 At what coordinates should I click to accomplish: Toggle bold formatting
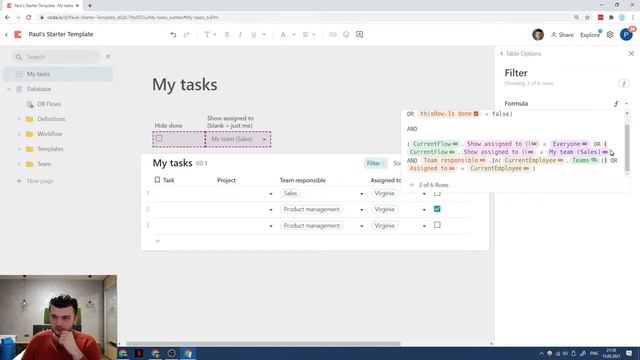point(227,35)
